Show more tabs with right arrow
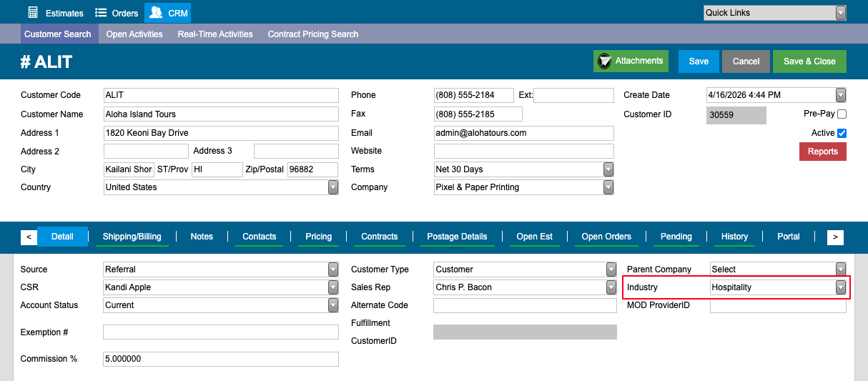Image resolution: width=868 pixels, height=381 pixels. pyautogui.click(x=835, y=237)
